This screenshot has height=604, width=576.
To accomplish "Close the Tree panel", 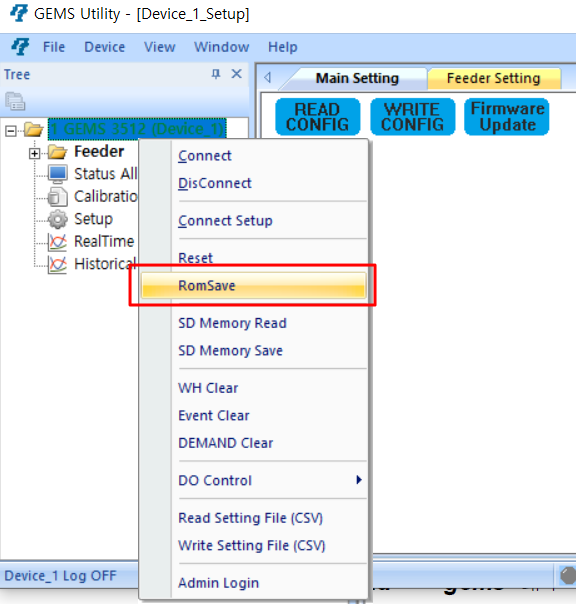I will click(x=237, y=74).
